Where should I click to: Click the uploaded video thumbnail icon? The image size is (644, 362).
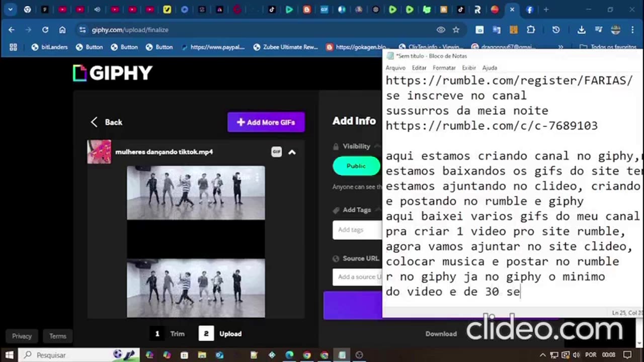tap(99, 152)
